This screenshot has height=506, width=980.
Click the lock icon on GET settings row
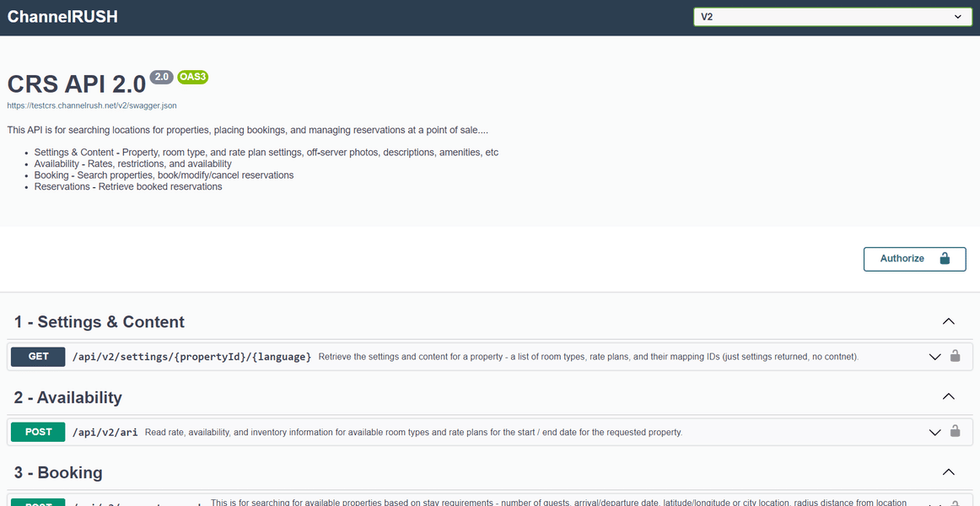coord(955,356)
